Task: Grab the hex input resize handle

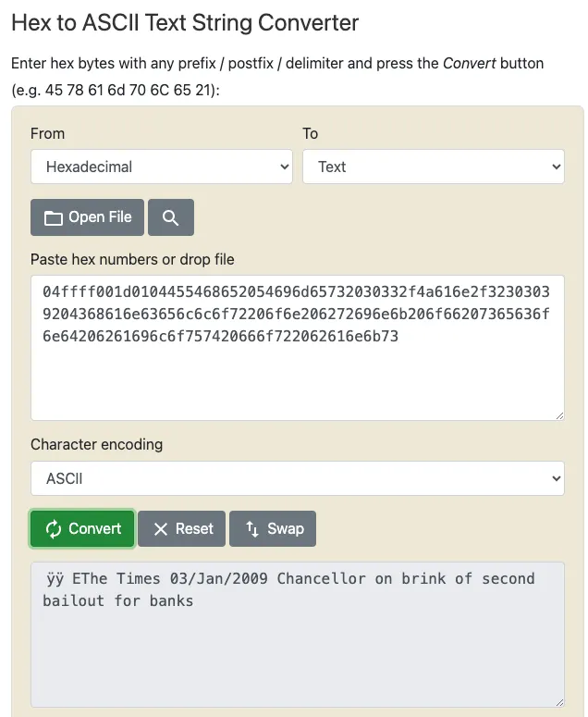Action: [x=558, y=415]
